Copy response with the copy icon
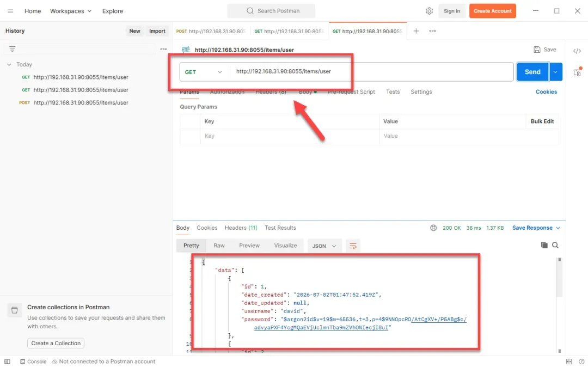 click(x=544, y=245)
